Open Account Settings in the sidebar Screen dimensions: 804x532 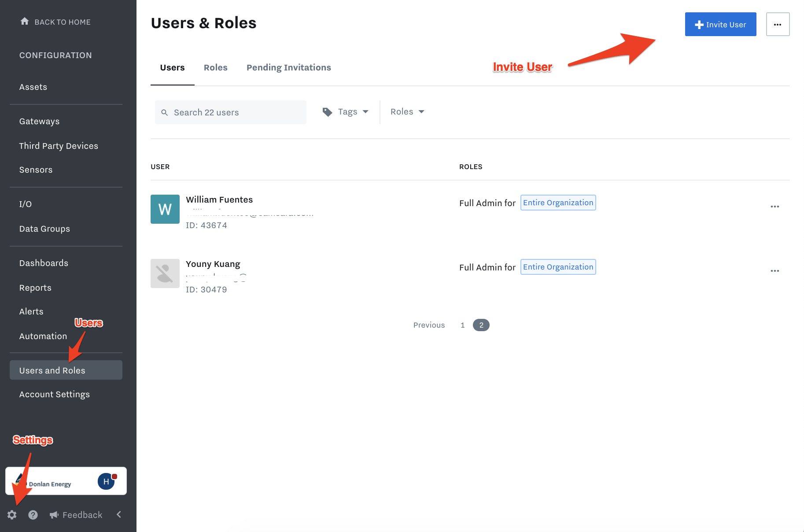(55, 394)
